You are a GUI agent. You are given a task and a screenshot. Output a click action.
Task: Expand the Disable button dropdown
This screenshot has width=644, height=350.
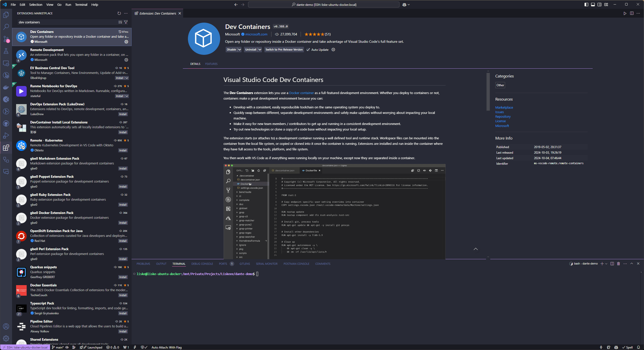point(239,50)
